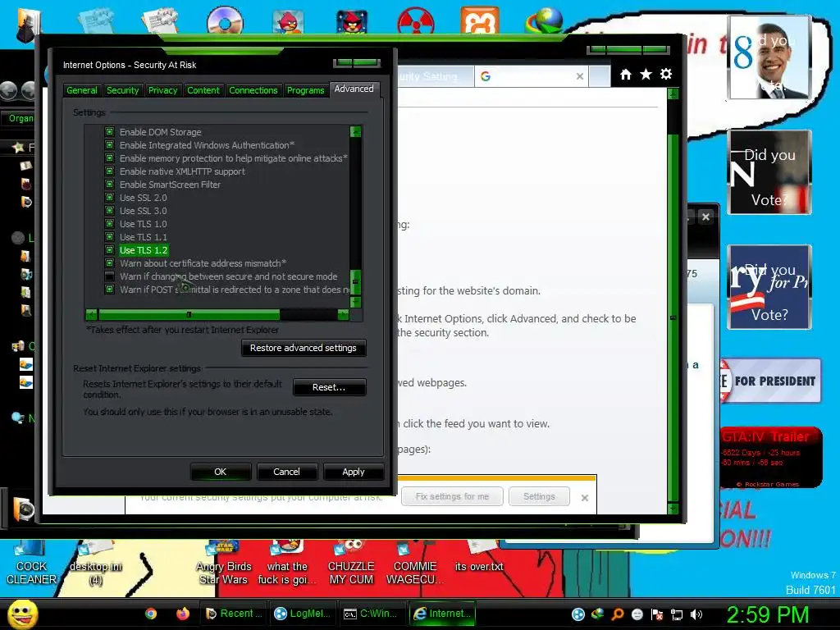
Task: Select the Privacy tab
Action: tap(162, 90)
